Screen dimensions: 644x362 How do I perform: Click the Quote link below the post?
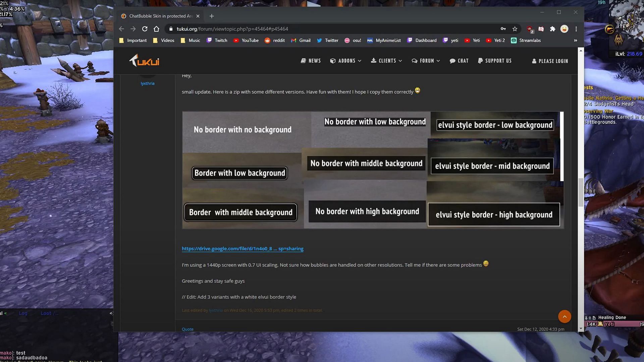pos(187,329)
